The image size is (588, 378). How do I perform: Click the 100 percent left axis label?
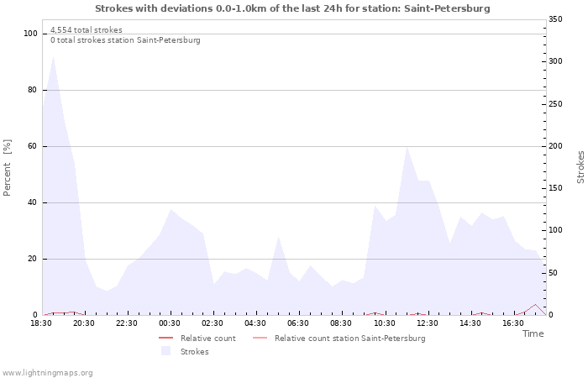pos(31,34)
